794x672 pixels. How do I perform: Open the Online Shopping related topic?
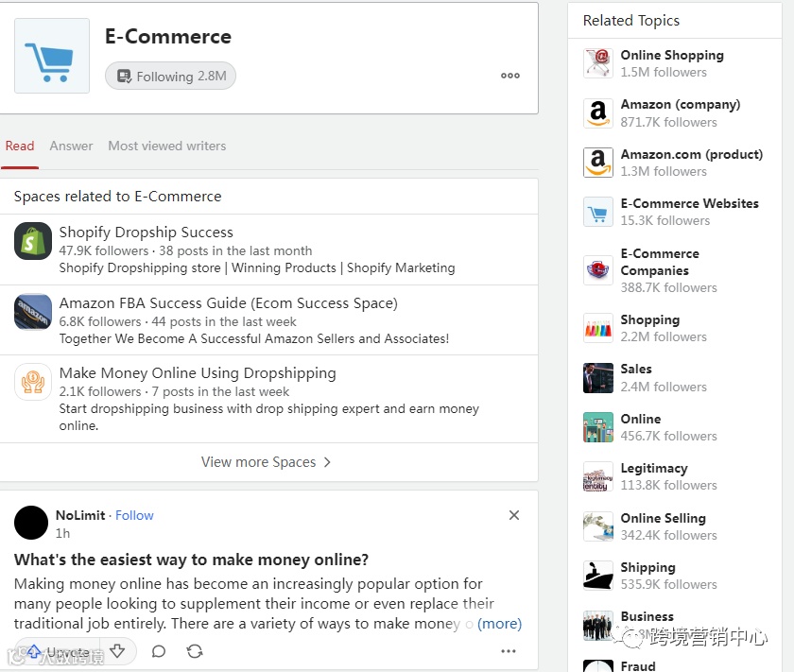(x=672, y=55)
